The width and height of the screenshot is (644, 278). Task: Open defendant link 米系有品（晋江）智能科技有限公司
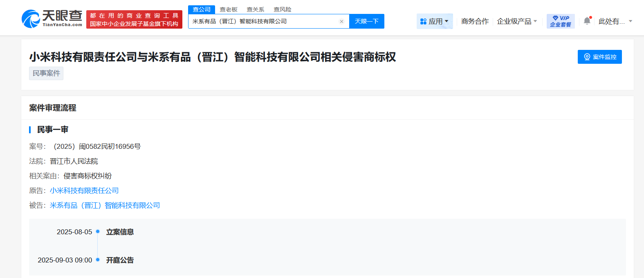coord(105,205)
